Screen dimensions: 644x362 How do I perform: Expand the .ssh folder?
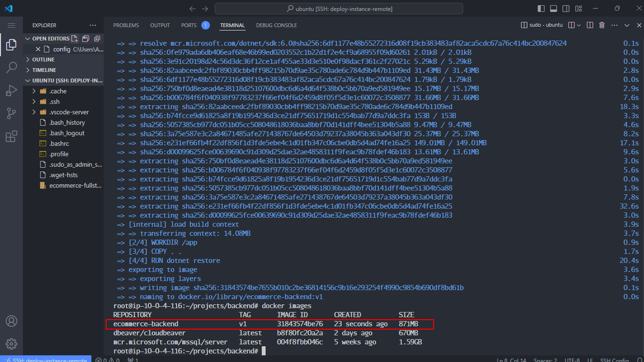click(x=64, y=101)
